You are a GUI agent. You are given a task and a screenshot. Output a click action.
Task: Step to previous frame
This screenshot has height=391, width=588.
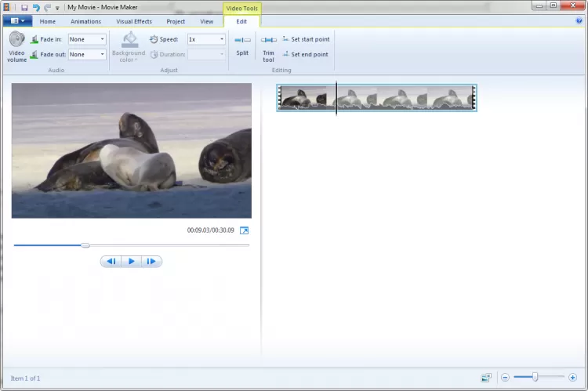click(x=111, y=262)
